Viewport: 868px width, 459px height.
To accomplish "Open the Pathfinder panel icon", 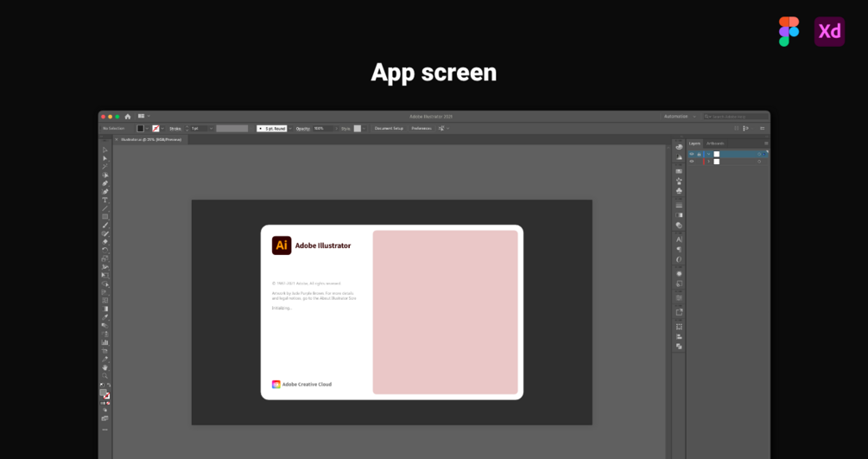I will (x=679, y=347).
